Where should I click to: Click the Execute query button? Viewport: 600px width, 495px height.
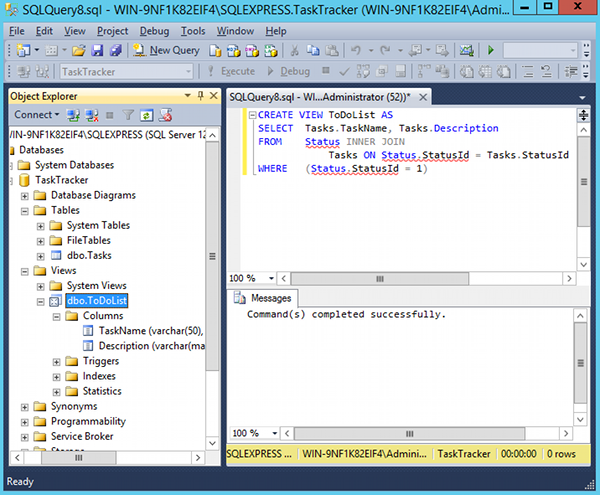(231, 72)
